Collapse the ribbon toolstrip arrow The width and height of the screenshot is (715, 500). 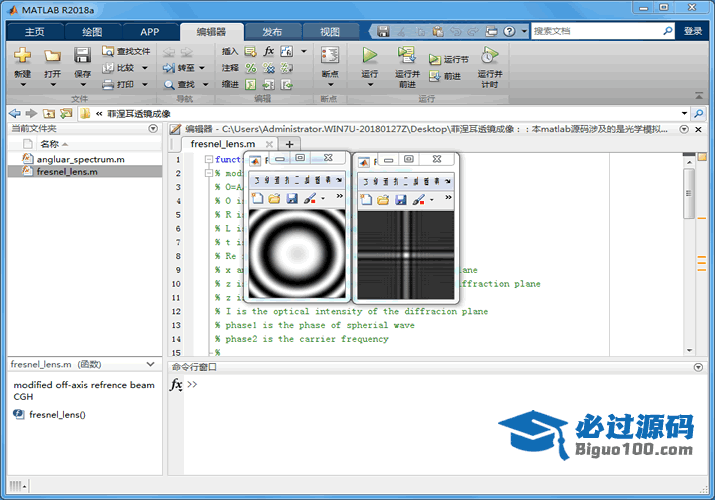tap(699, 95)
